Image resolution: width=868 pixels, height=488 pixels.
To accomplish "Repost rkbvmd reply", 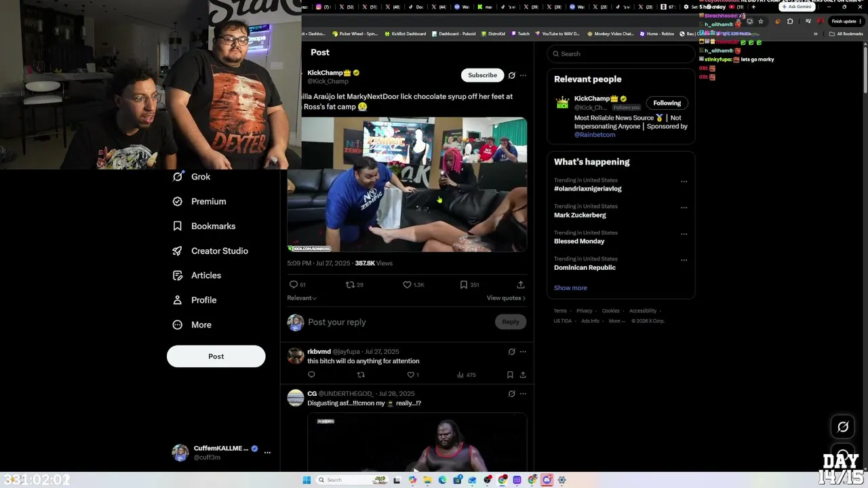I will pyautogui.click(x=361, y=375).
